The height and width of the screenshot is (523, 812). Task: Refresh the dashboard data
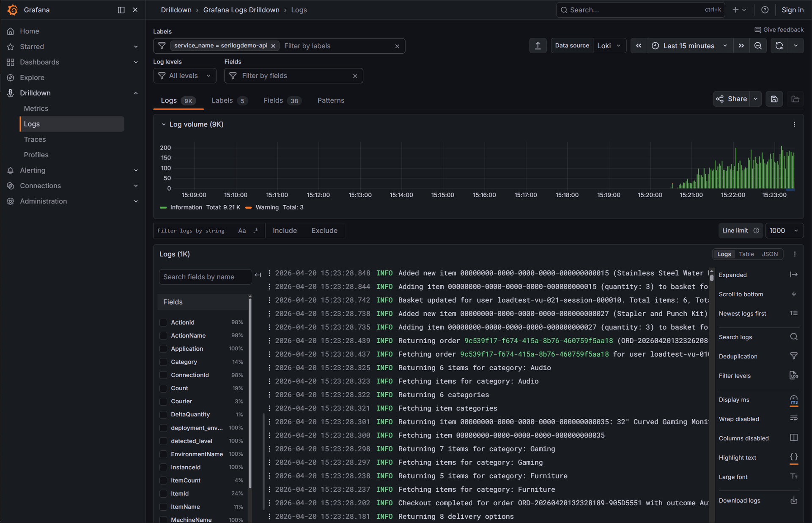pos(779,45)
